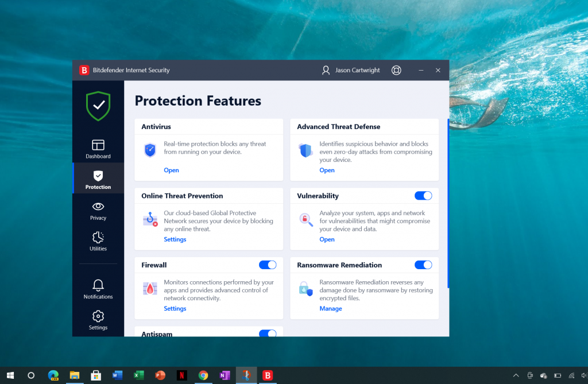588x384 pixels.
Task: Toggle the Antispam switch
Action: coord(268,333)
